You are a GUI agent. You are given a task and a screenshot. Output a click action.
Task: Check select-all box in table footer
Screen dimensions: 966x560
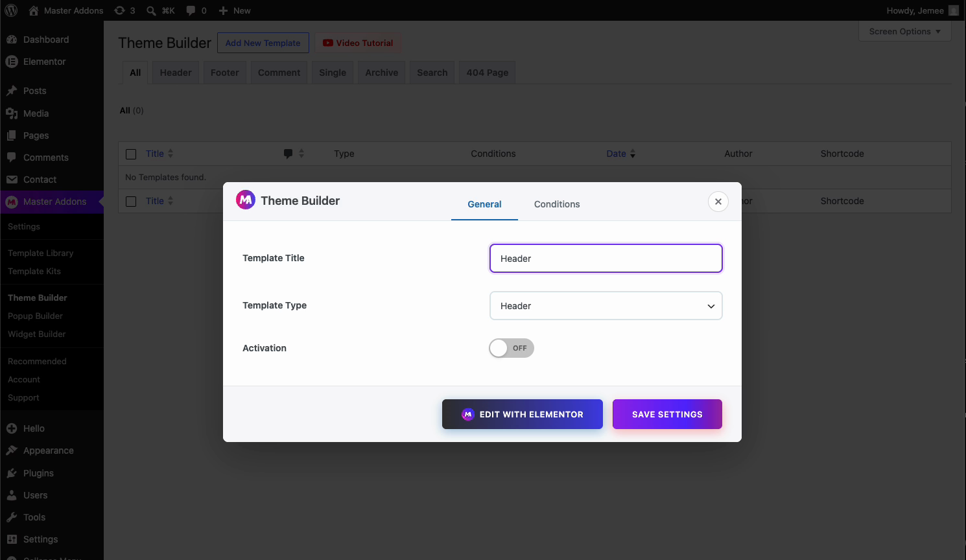pyautogui.click(x=131, y=202)
